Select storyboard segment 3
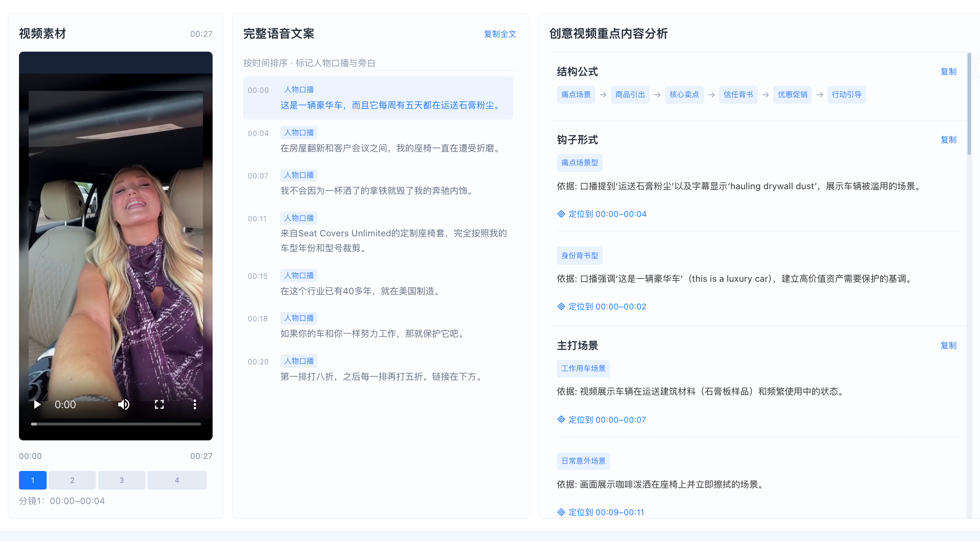 [121, 480]
